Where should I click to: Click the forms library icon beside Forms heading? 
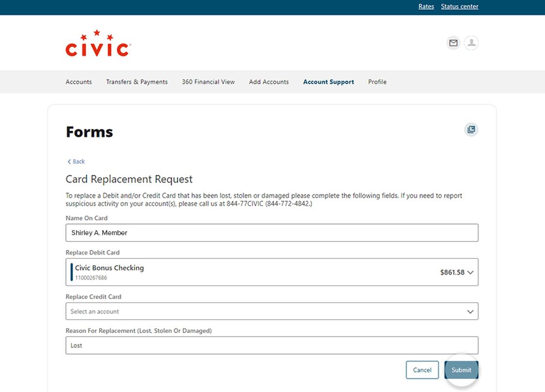(471, 130)
